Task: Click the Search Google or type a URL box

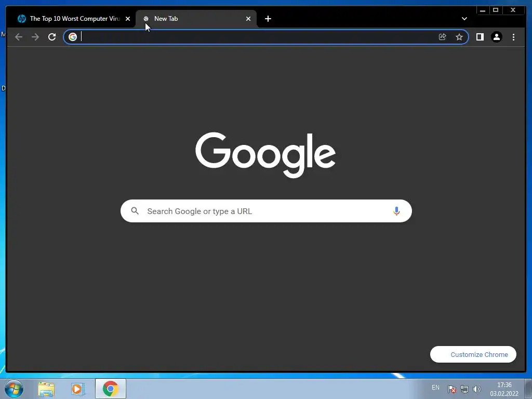Action: coord(267,211)
